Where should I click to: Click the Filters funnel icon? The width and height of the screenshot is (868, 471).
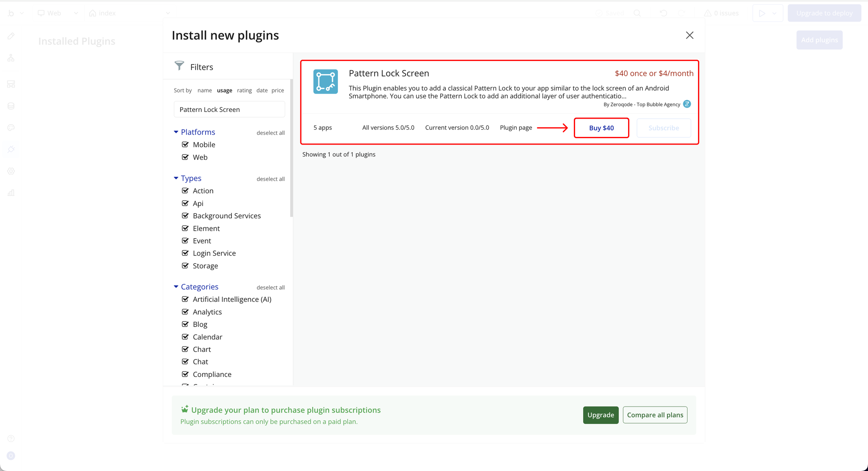179,66
